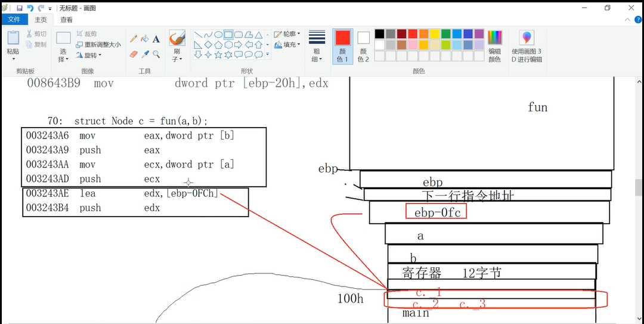Select the Text tool
Image resolution: width=644 pixels, height=324 pixels.
(156, 39)
